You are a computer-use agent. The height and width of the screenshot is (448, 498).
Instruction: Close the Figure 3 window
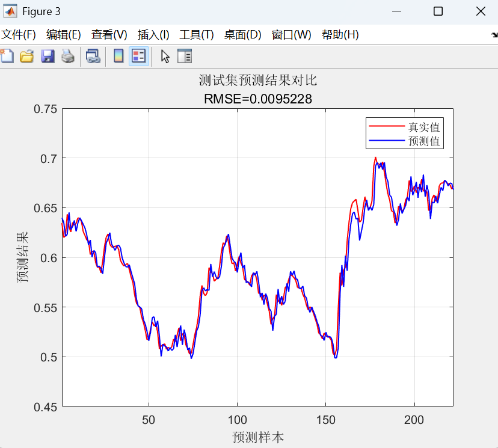[481, 11]
